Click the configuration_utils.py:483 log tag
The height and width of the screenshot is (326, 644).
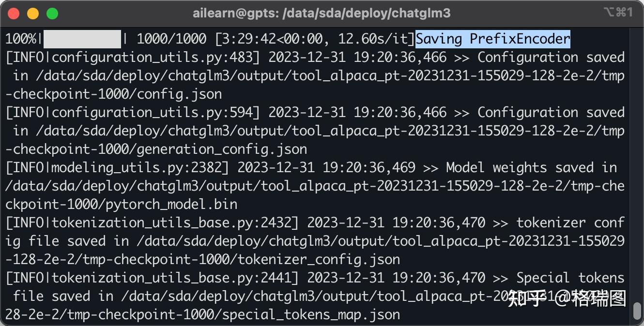153,57
